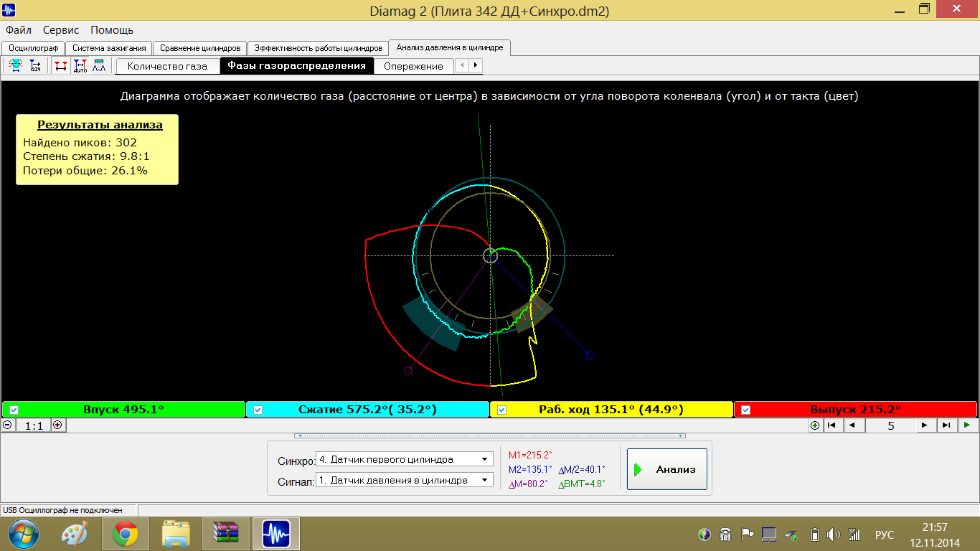This screenshot has width=980, height=551.
Task: Switch to Эффективность работы цилиндров tab
Action: click(318, 48)
